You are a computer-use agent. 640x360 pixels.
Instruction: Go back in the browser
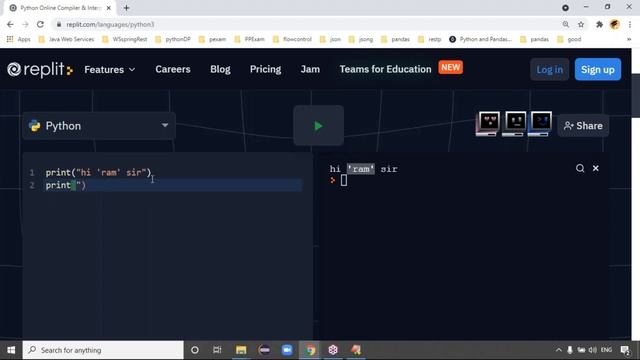[x=10, y=24]
